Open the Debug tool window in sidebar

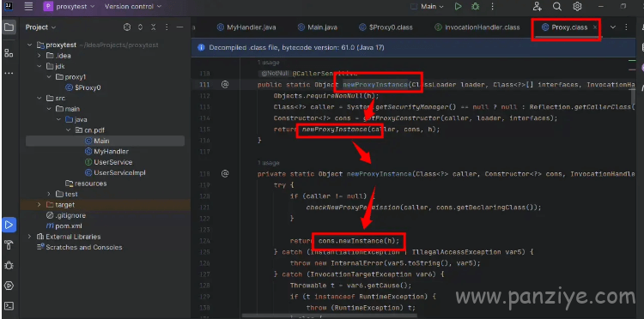point(9,265)
